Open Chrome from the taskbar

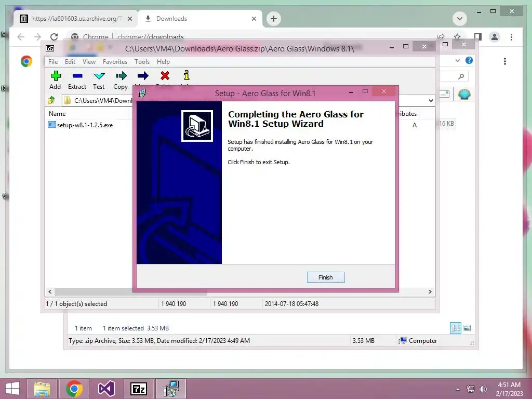74,389
